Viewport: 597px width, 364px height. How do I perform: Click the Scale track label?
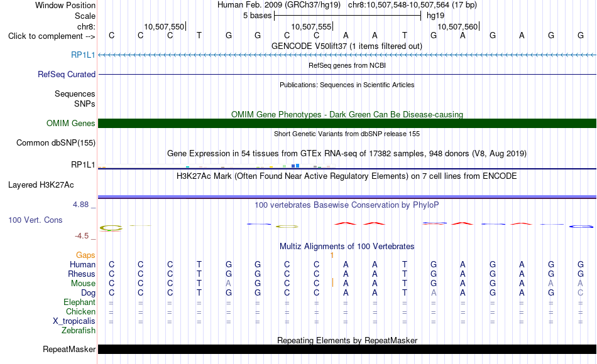pyautogui.click(x=85, y=16)
